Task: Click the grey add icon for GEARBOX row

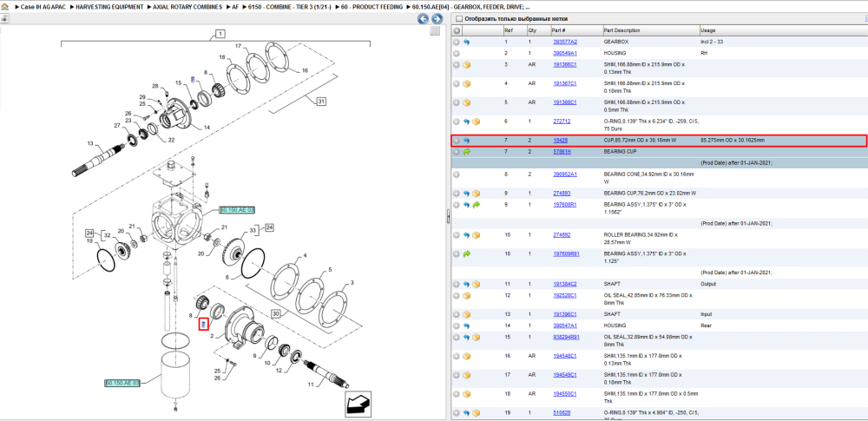Action: [457, 42]
